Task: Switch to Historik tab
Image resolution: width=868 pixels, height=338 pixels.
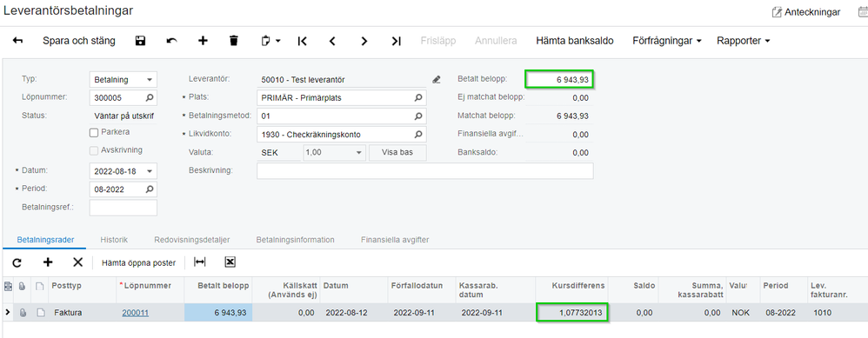Action: coord(114,240)
